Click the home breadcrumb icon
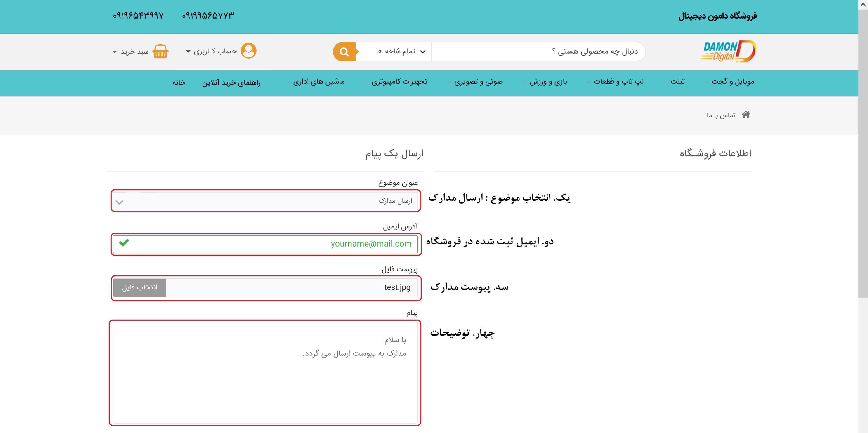 click(x=746, y=115)
